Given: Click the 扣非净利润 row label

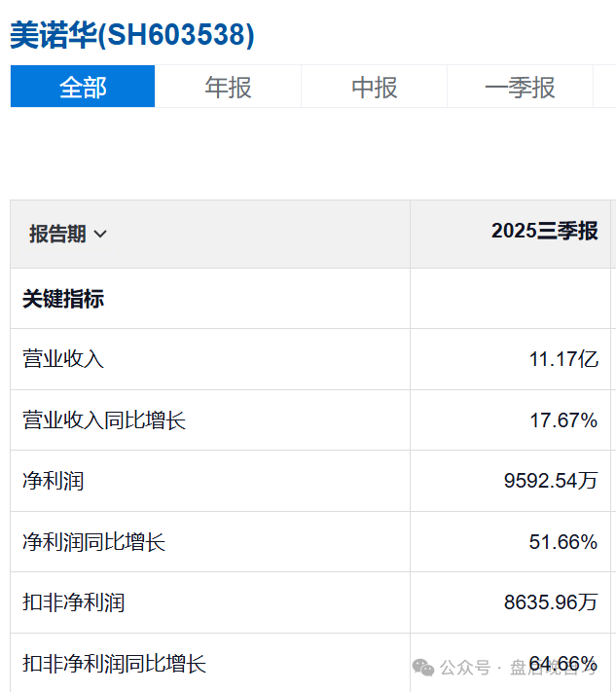Looking at the screenshot, I should click(x=74, y=602).
